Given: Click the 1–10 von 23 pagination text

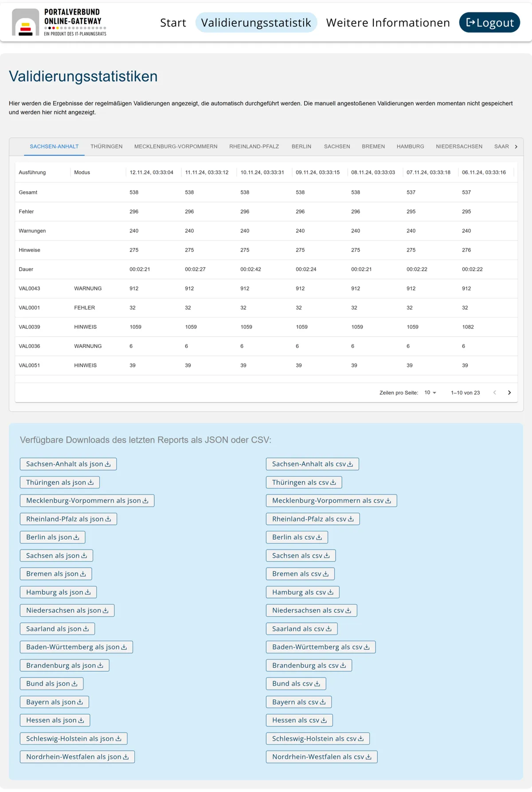Looking at the screenshot, I should (465, 393).
